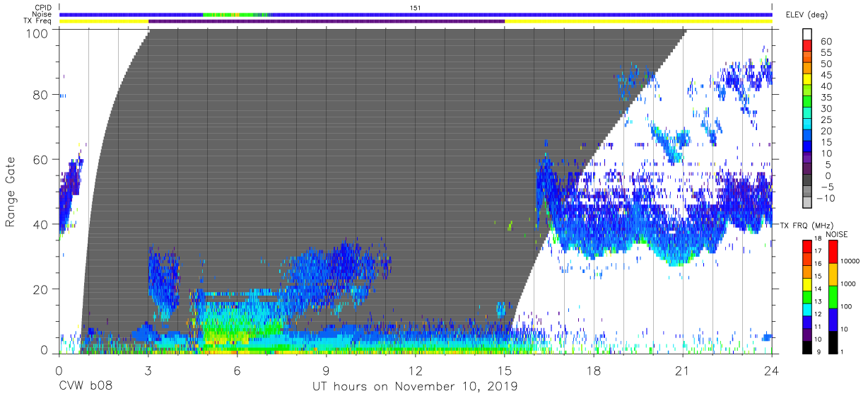This screenshot has height=401, width=868.
Task: Click the 40 label on Range Gate axis
Action: pyautogui.click(x=40, y=224)
